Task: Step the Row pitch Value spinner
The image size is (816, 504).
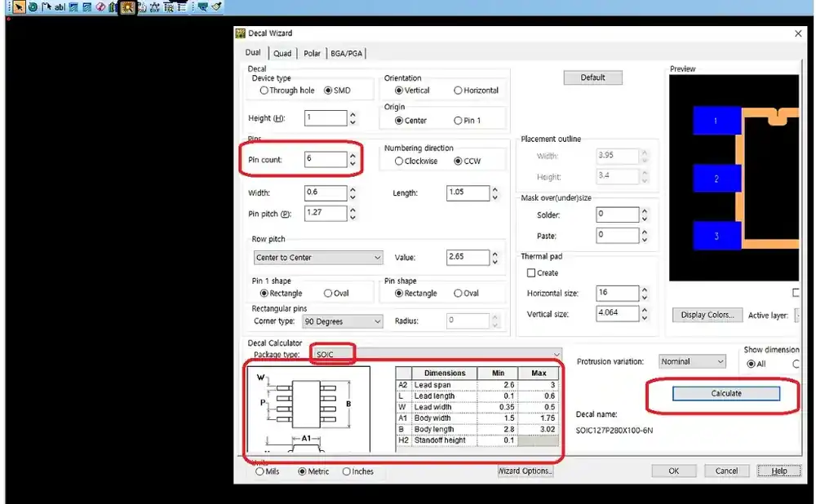Action: (495, 258)
